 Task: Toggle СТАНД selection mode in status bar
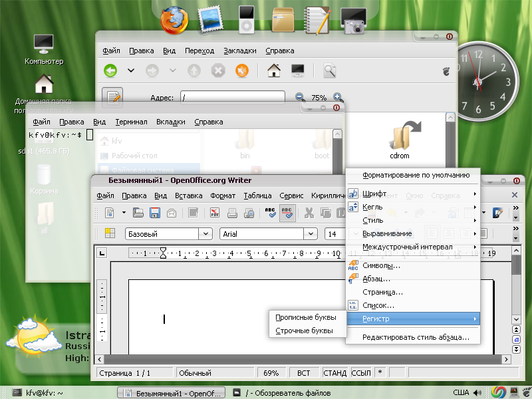pos(334,373)
